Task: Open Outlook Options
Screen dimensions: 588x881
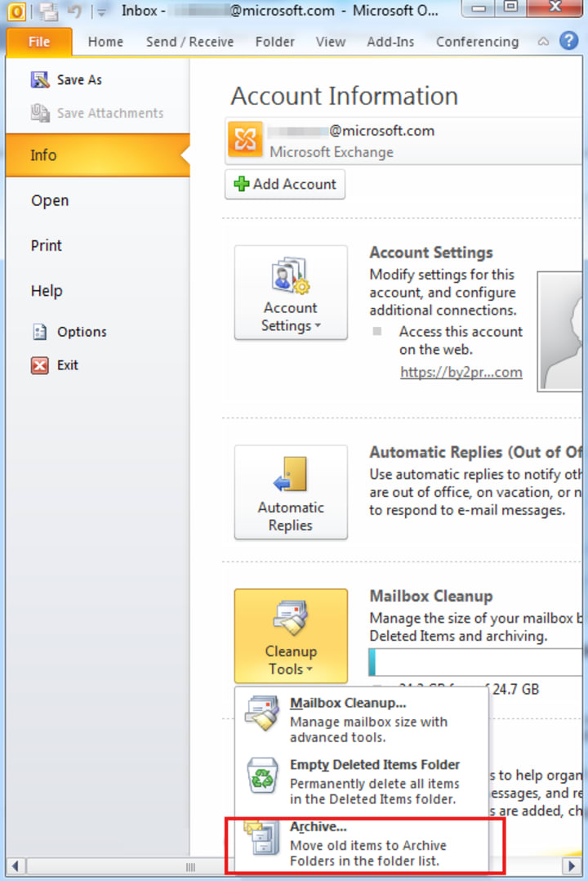Action: pyautogui.click(x=82, y=332)
